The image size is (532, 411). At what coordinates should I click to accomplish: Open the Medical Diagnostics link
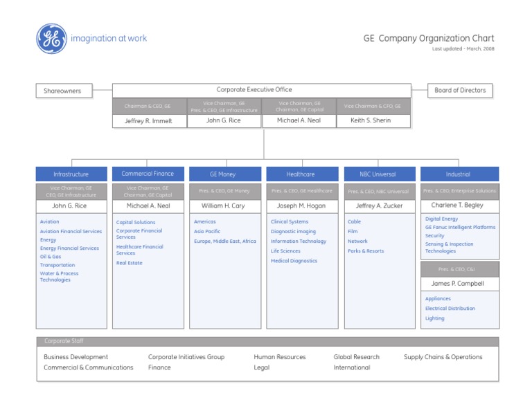[x=294, y=261]
